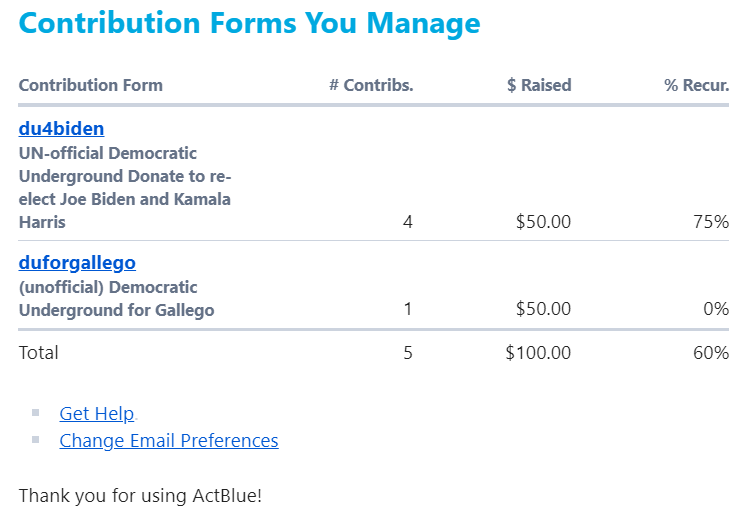Click the Total row label
Image resolution: width=745 pixels, height=514 pixels.
(39, 353)
